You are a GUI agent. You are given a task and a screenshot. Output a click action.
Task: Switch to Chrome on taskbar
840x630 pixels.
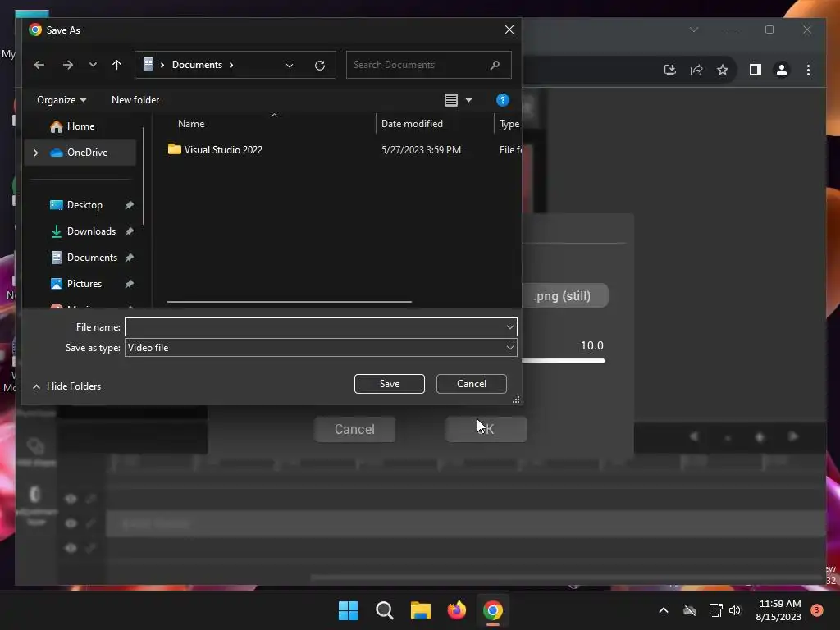pos(493,610)
